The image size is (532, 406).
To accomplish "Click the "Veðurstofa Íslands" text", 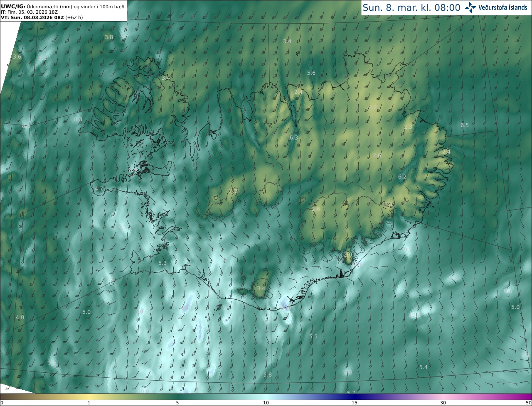I will (503, 7).
